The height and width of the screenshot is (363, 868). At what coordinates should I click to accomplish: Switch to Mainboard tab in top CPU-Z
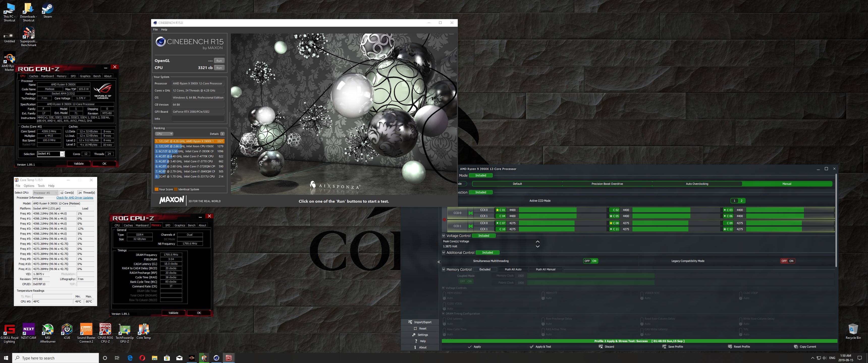[x=47, y=76]
